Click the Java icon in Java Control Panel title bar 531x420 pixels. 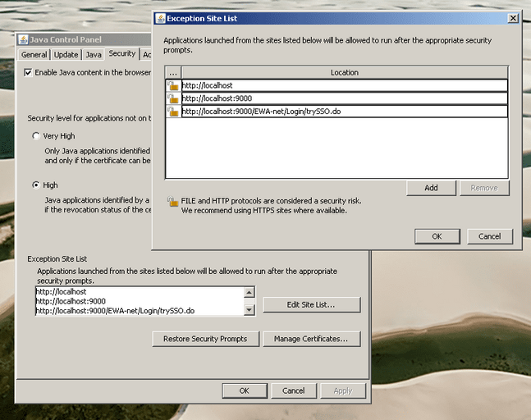point(23,39)
